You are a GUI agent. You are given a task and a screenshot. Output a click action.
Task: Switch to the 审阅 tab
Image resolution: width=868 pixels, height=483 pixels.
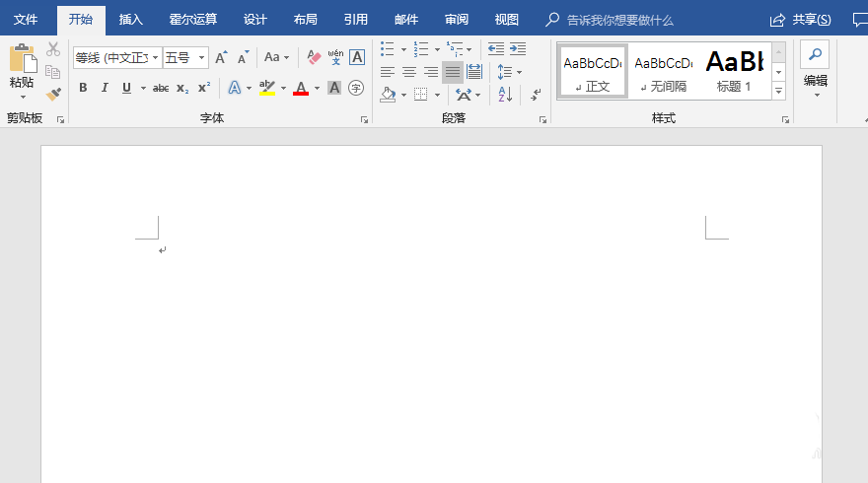coord(457,20)
